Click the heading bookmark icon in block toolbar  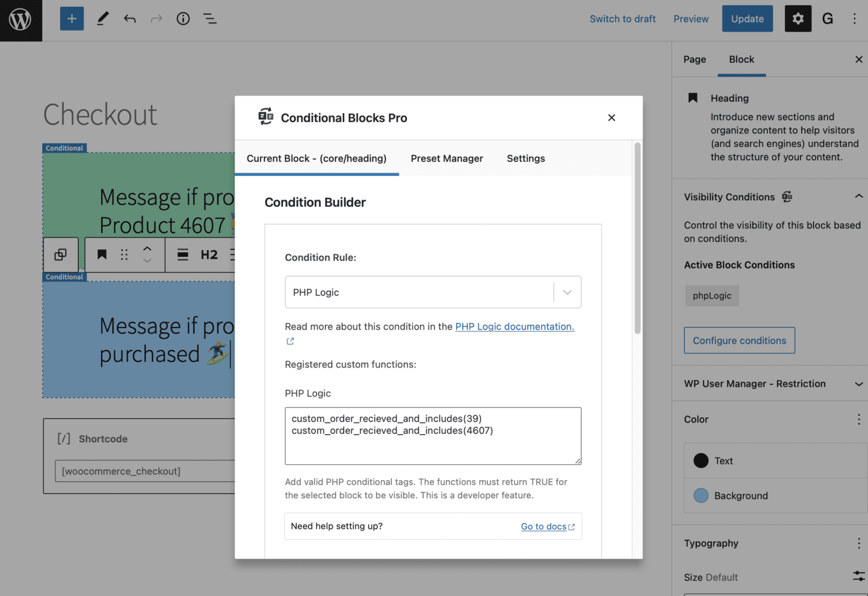102,254
